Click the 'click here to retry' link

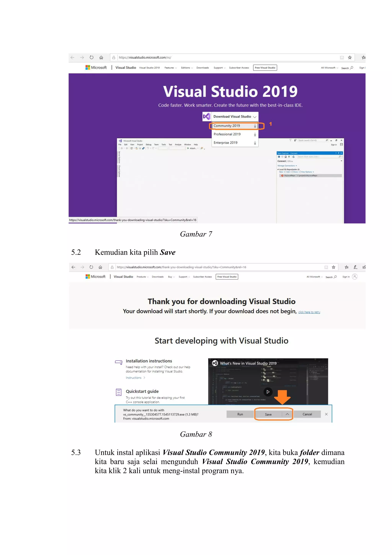coord(309,312)
